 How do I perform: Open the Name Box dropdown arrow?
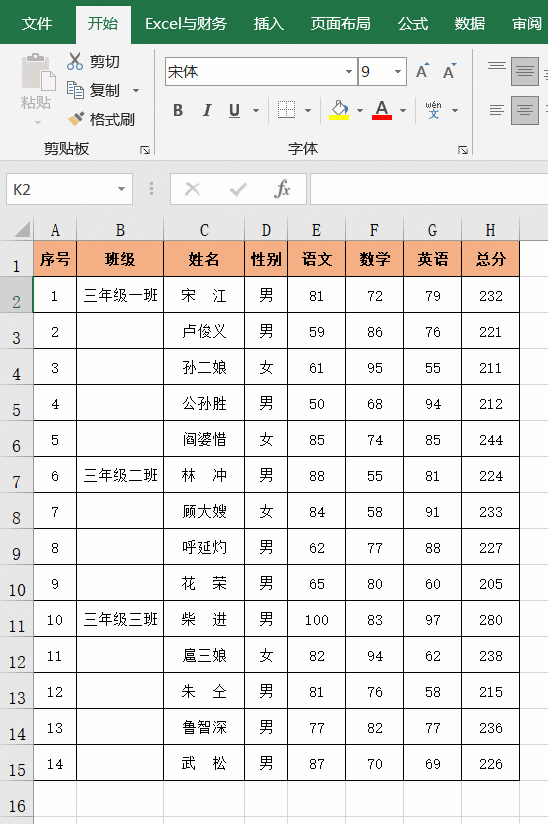pos(121,189)
